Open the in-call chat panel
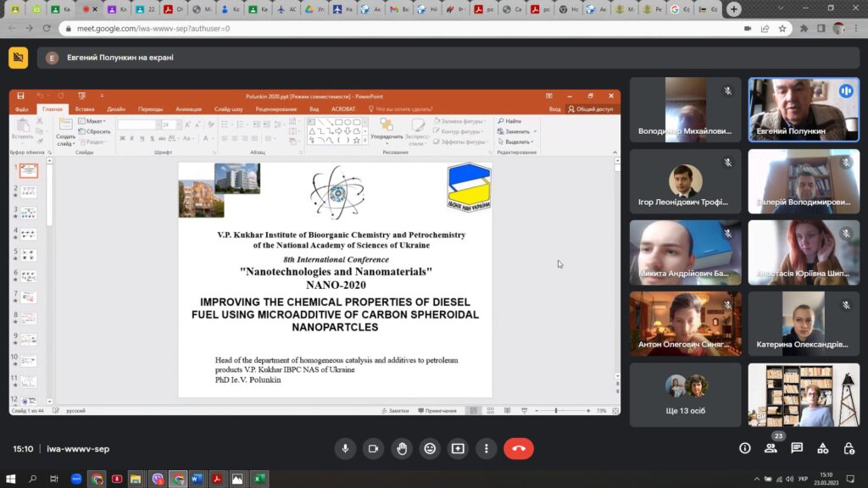Screen dimensions: 868x488 797,448
